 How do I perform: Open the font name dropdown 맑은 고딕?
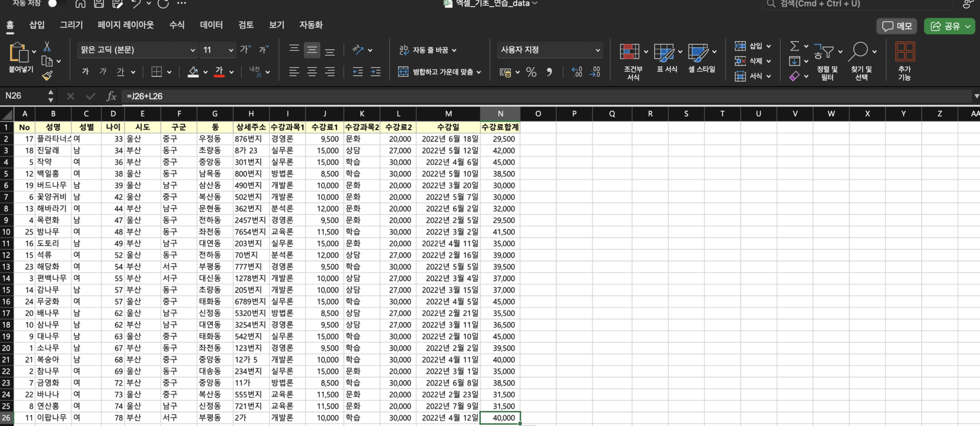137,50
